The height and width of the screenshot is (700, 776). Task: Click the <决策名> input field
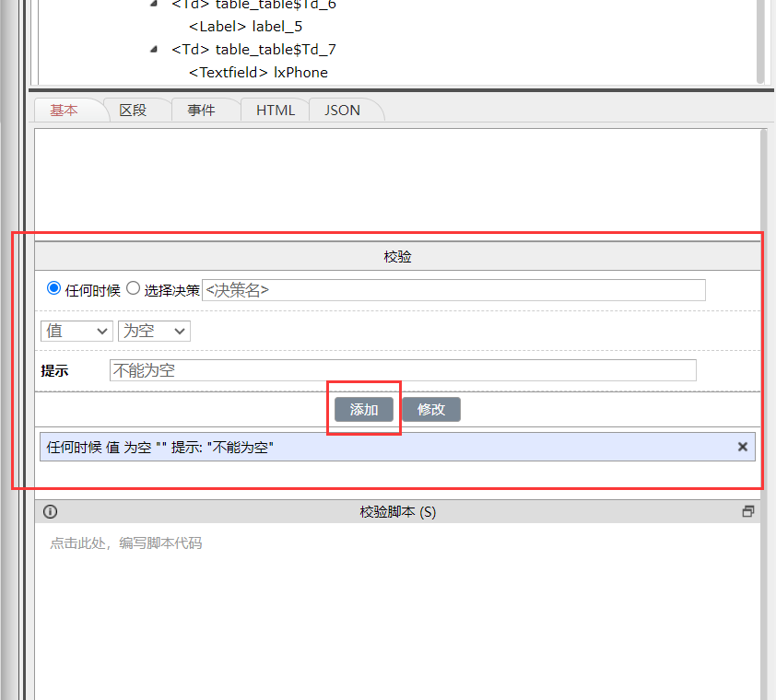point(453,289)
